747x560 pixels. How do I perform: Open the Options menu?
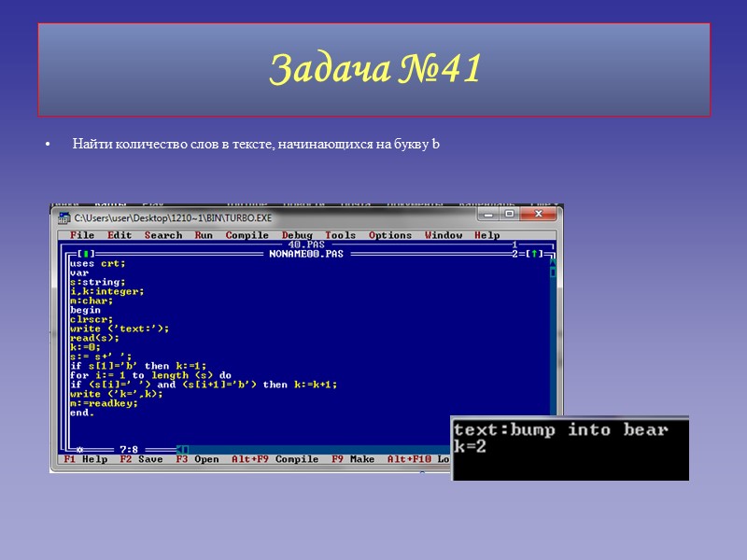tap(389, 235)
